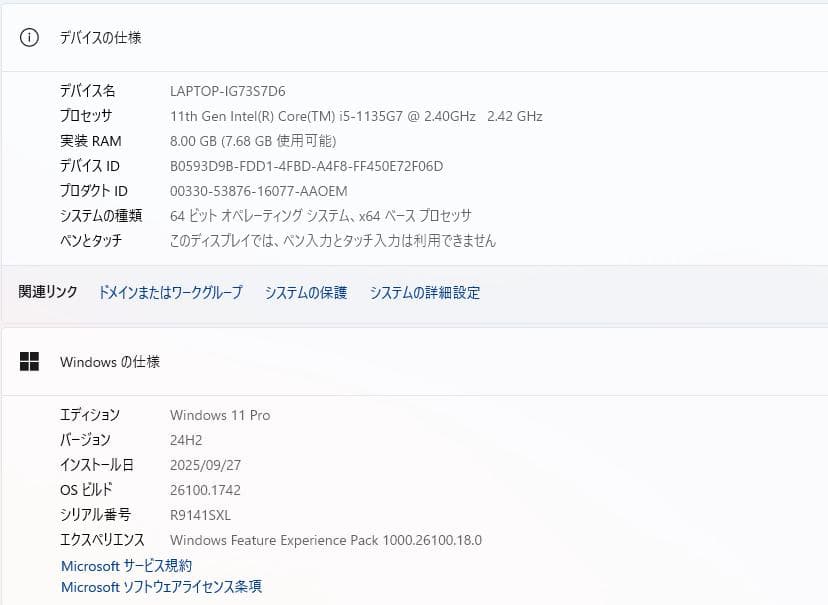Image resolution: width=828 pixels, height=605 pixels.
Task: Click the システムの種類 description text
Action: [x=321, y=216]
